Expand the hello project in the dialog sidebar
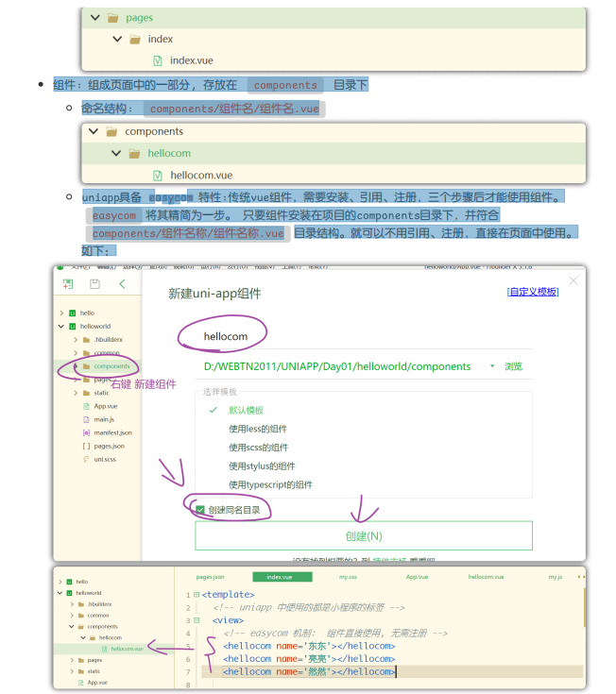Viewport: 616px width, 694px height. 61,313
